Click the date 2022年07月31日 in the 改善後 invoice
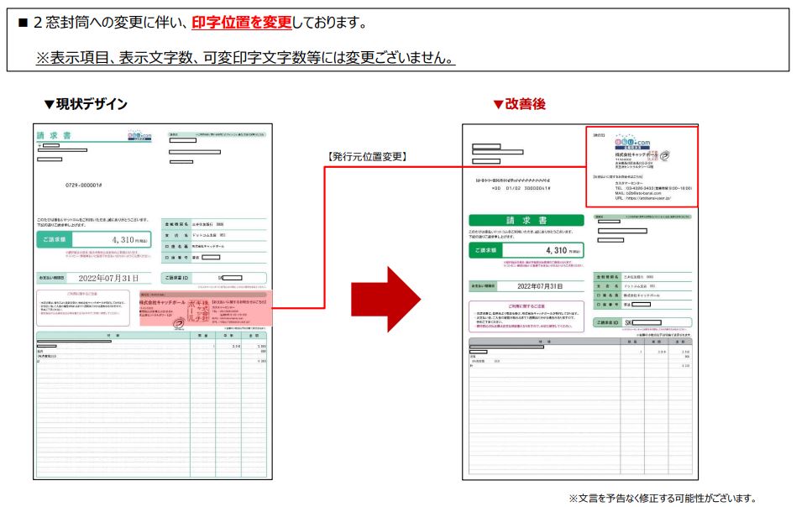Image resolution: width=812 pixels, height=507 pixels. coord(540,286)
